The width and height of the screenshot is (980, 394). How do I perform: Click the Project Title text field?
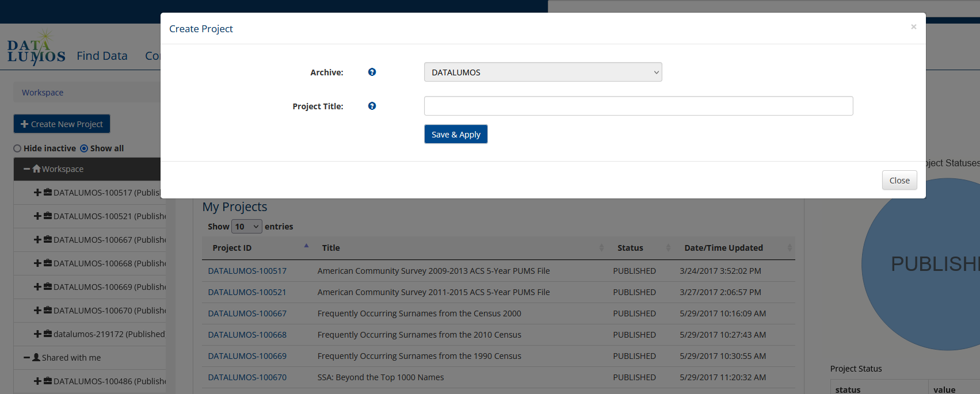pos(638,106)
